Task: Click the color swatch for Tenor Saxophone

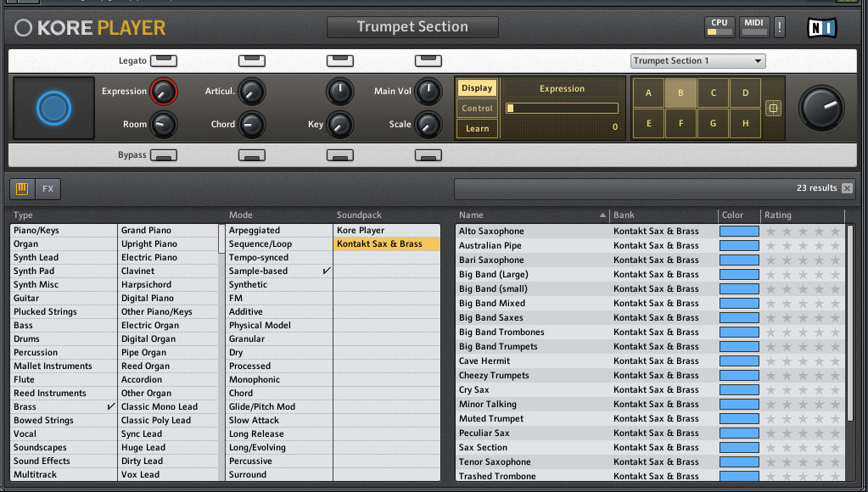Action: click(x=739, y=461)
